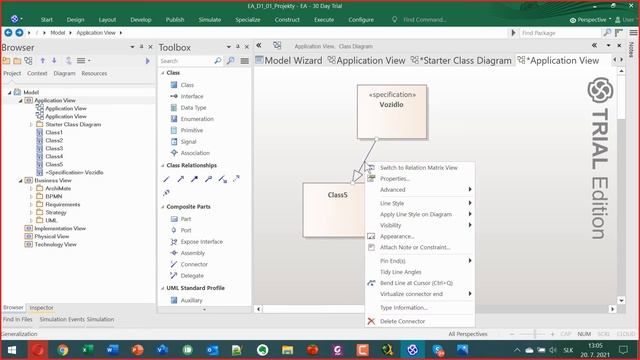Select the Vozidlo specification element

click(392, 112)
